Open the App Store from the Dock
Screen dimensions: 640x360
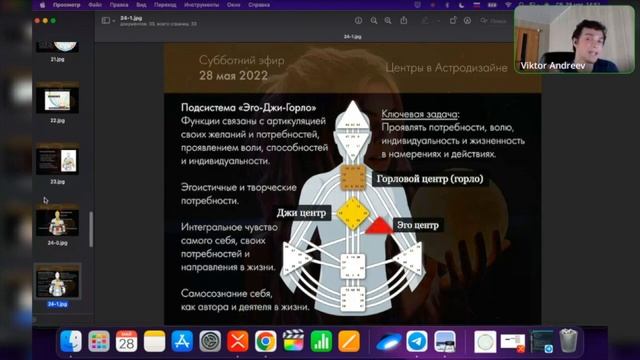coord(182,341)
